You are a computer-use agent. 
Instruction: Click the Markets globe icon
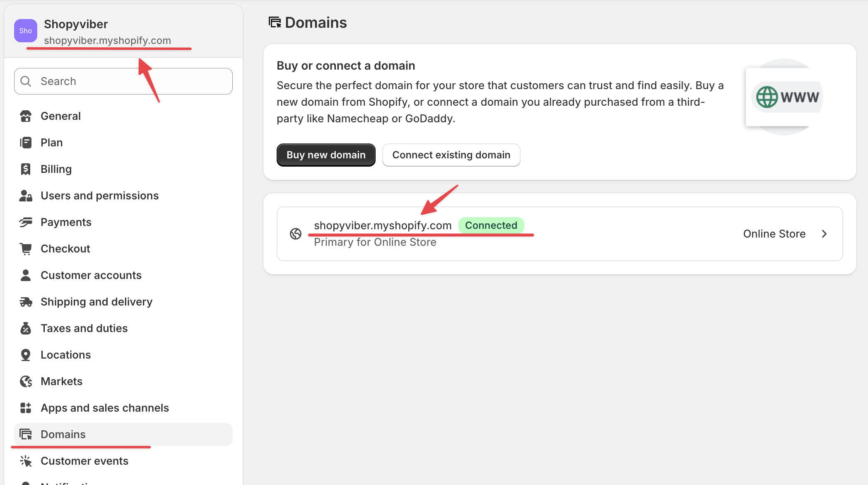[x=26, y=381]
